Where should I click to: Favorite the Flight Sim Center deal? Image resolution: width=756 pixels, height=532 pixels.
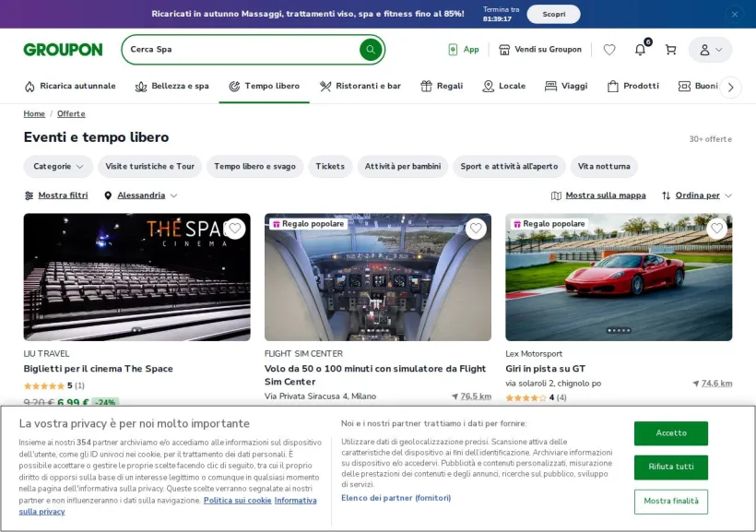point(476,229)
